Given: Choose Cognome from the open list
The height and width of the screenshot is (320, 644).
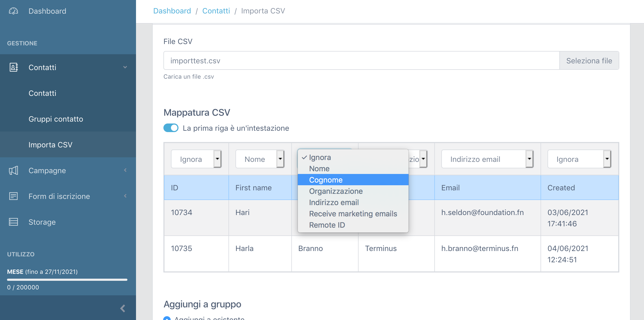Looking at the screenshot, I should tap(326, 180).
